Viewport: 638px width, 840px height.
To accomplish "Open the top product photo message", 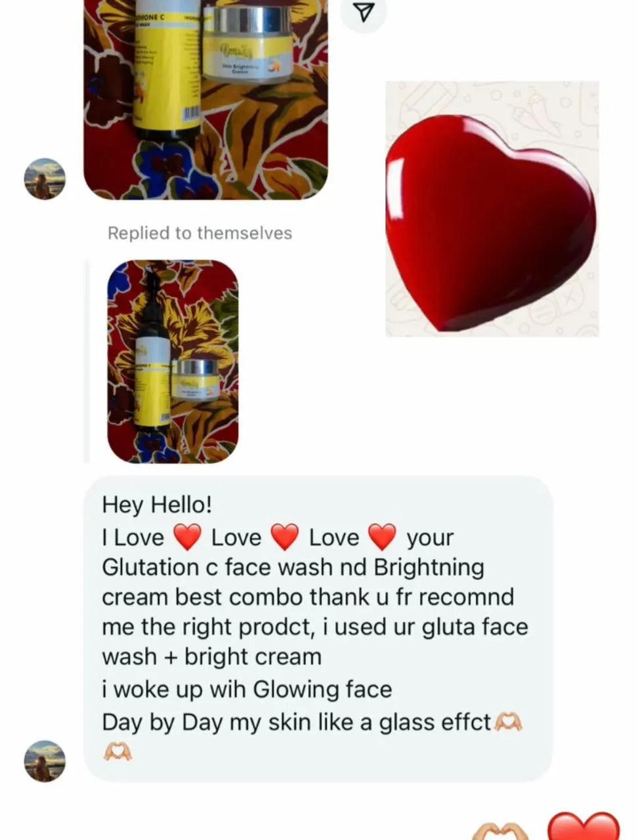I will (205, 99).
